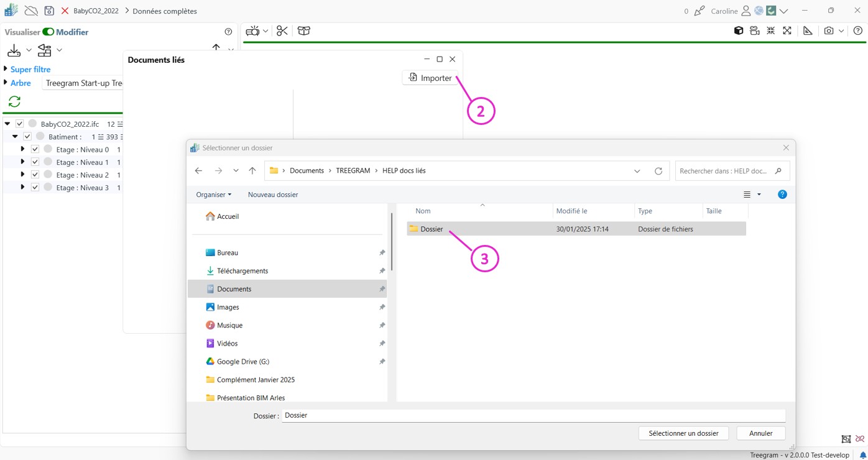Open Téléchargements in the sidebar
The image size is (868, 460).
point(242,271)
